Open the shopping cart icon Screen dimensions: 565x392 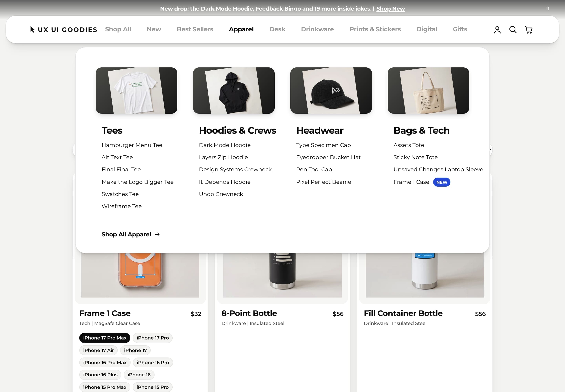pos(529,29)
